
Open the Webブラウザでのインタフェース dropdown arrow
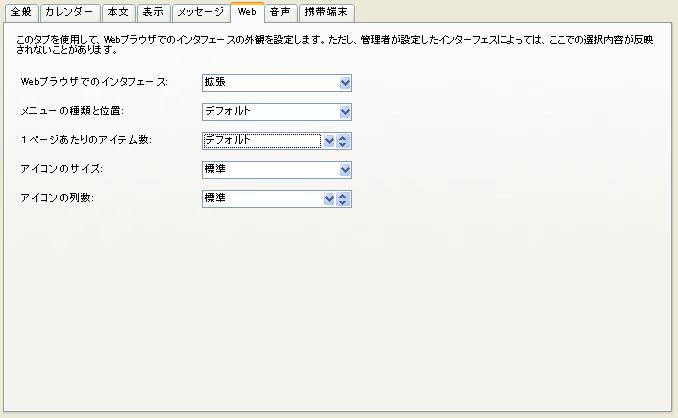[x=345, y=83]
